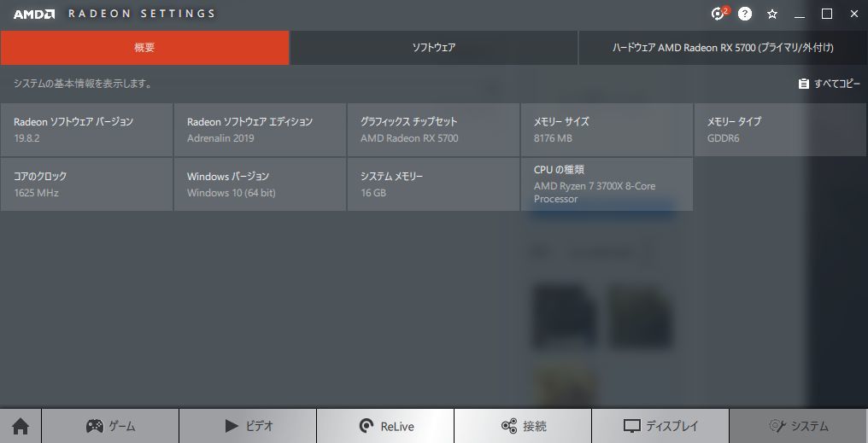Open the ゲーム tab

pos(110,426)
